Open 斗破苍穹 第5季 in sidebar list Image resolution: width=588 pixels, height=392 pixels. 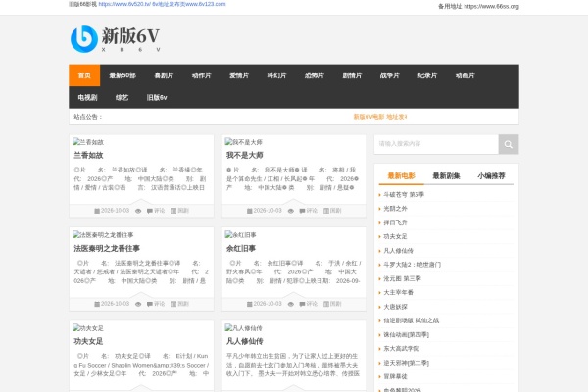404,195
